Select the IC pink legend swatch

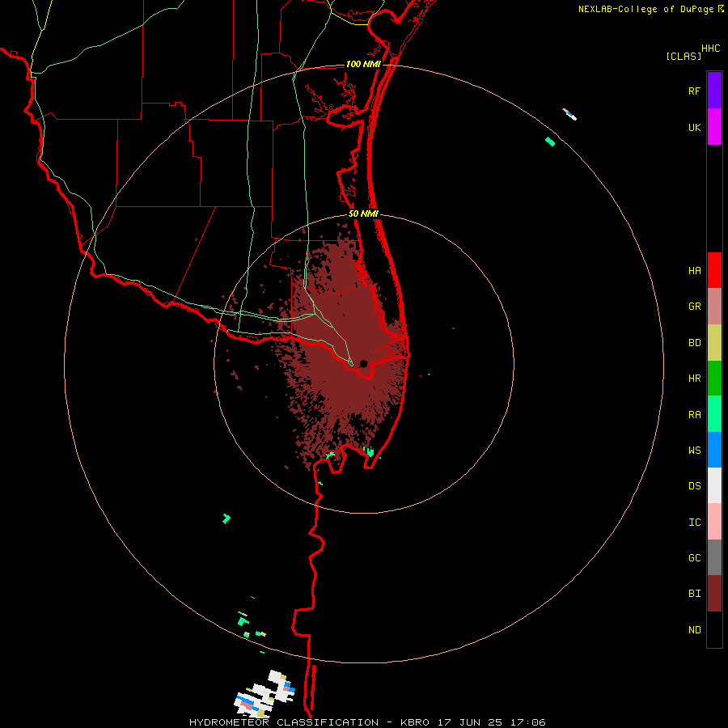[714, 522]
